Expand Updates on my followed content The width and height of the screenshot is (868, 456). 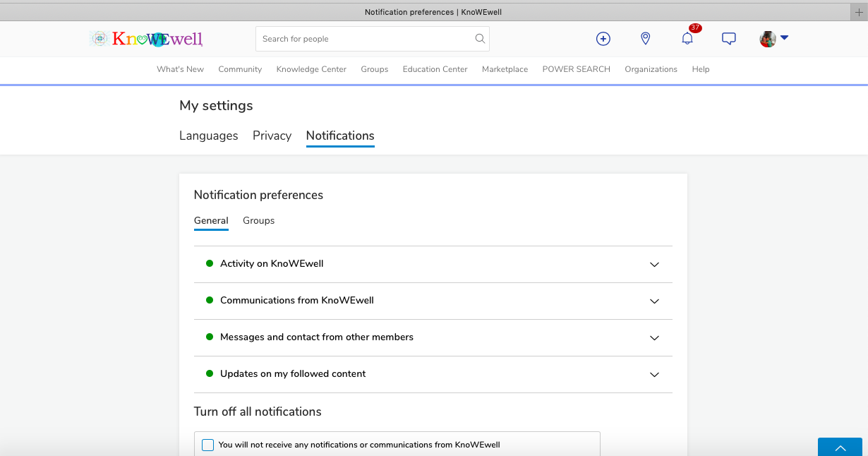[x=433, y=374]
